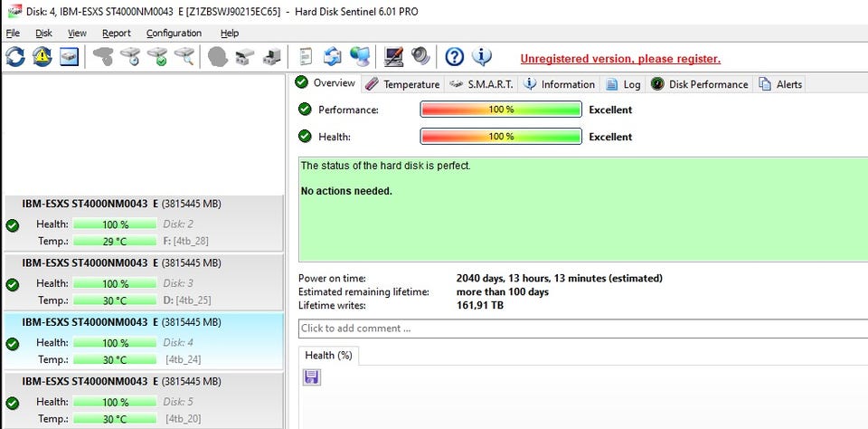Click the refresh icon with yellow warning triangle
868x429 pixels.
coord(42,56)
